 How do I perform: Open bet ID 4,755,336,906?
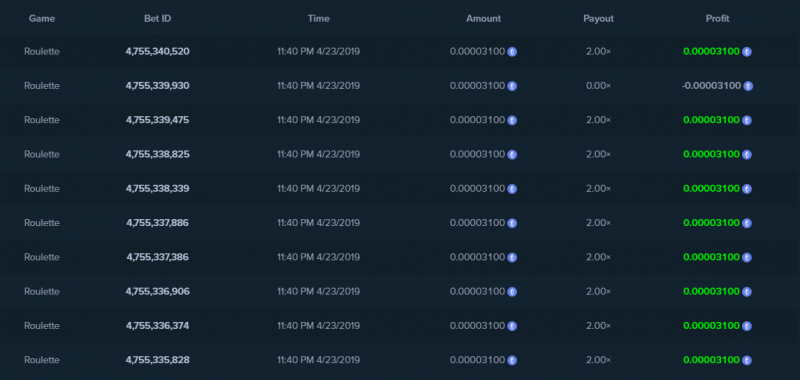pos(158,291)
